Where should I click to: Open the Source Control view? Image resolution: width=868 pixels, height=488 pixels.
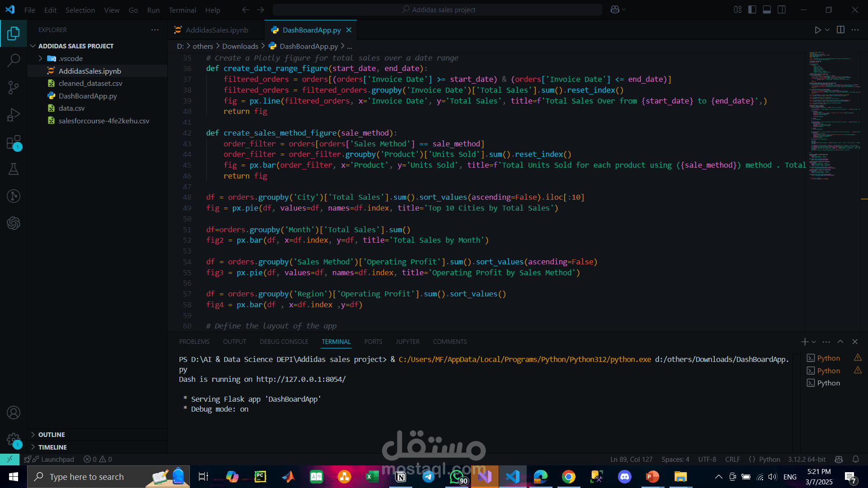click(x=14, y=87)
